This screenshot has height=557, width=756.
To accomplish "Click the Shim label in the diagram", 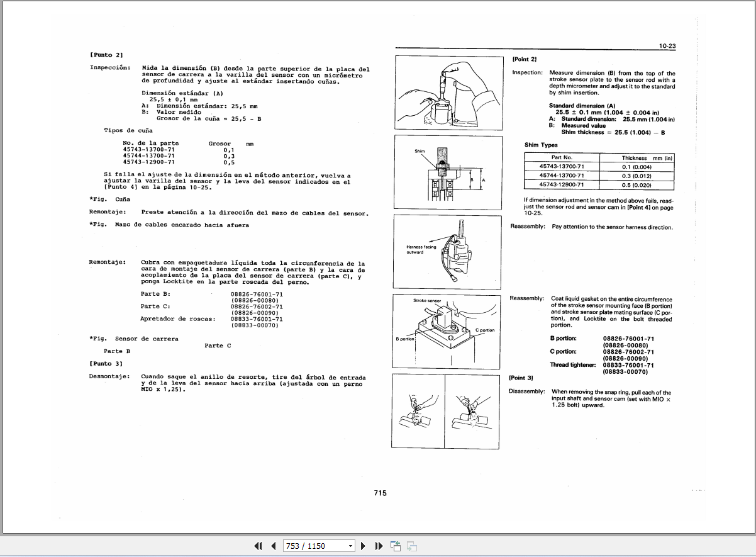I will [x=420, y=152].
